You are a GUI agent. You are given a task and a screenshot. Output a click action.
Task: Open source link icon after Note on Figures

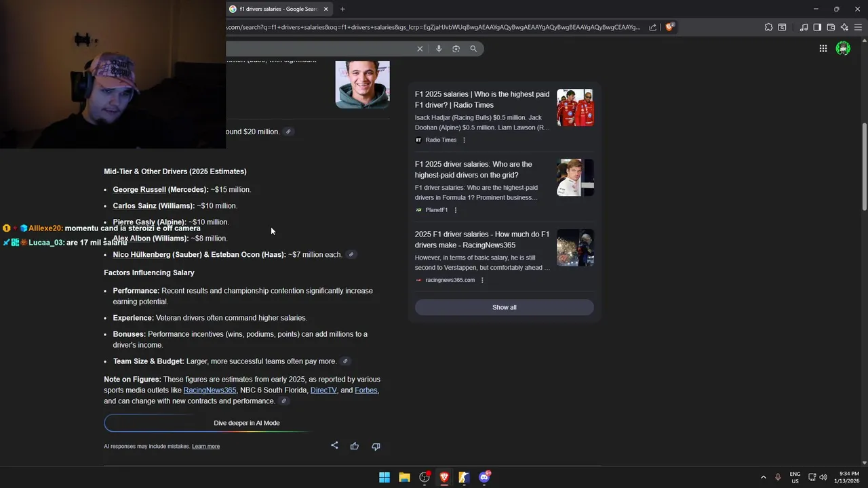tap(283, 401)
